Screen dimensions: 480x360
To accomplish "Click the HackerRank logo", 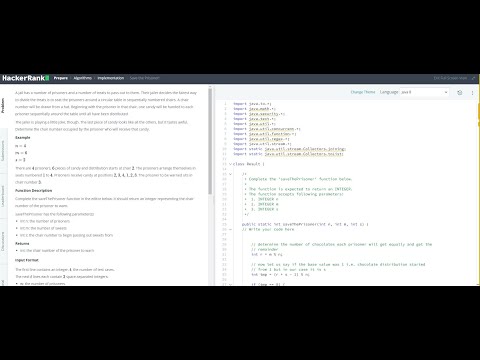I will [x=25, y=78].
